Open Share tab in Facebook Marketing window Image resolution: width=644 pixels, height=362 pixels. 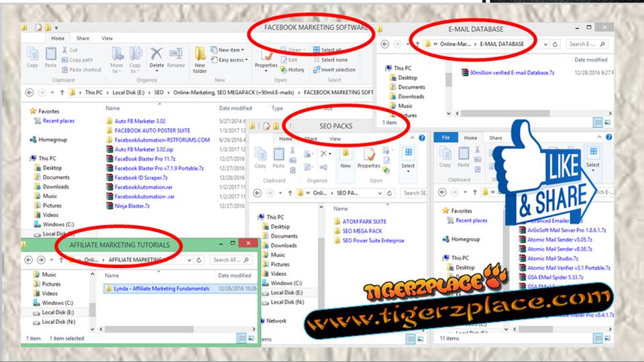83,38
